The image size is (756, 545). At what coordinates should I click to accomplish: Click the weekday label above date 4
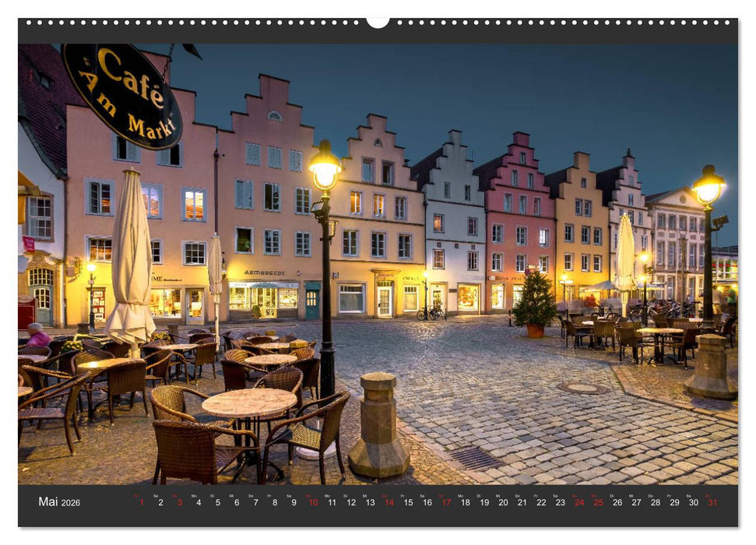[x=195, y=495]
